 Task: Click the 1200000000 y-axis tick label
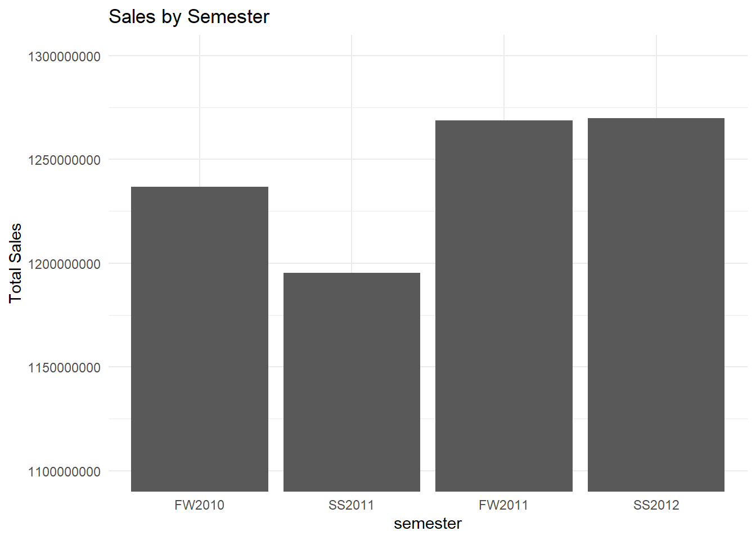coord(65,264)
